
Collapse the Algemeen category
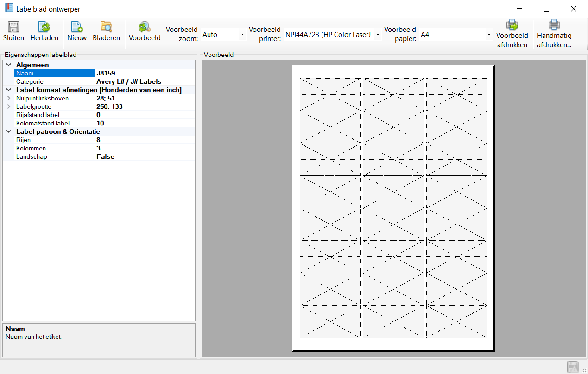[x=8, y=65]
